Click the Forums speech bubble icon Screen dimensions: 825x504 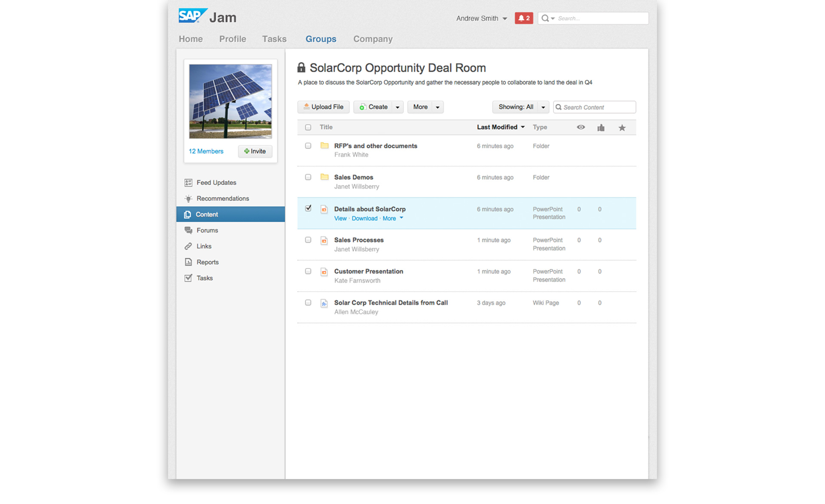click(188, 230)
